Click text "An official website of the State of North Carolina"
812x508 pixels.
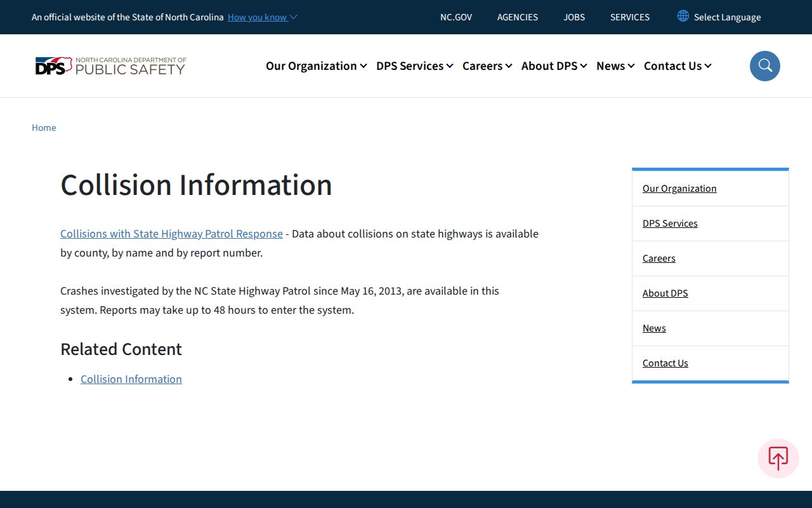click(128, 17)
